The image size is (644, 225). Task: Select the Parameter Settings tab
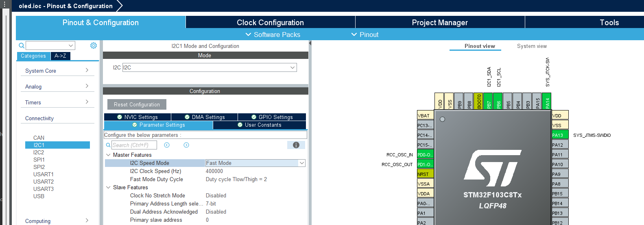pyautogui.click(x=158, y=125)
